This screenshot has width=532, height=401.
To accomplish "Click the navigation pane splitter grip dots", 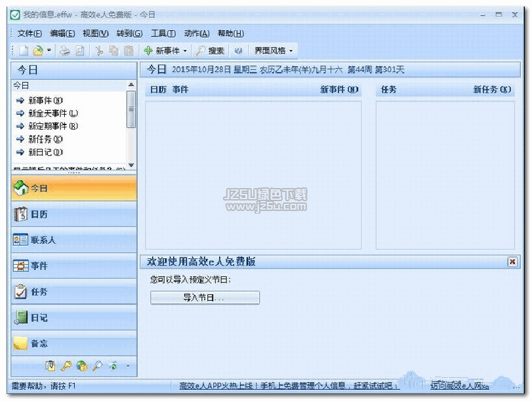I will click(74, 173).
